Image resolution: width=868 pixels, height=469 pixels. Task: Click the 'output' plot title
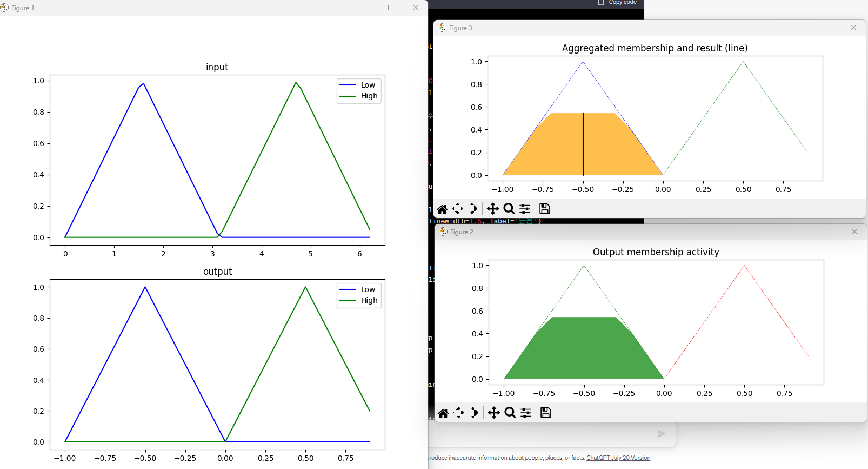click(x=217, y=272)
